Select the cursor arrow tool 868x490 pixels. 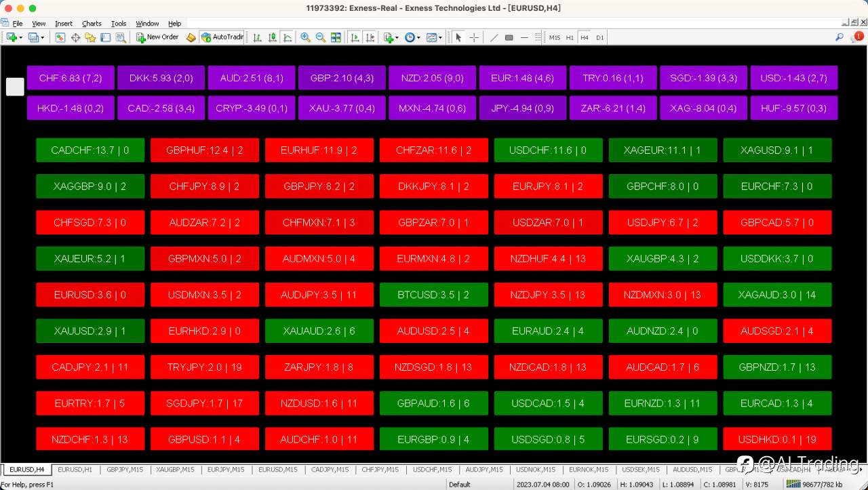[458, 37]
